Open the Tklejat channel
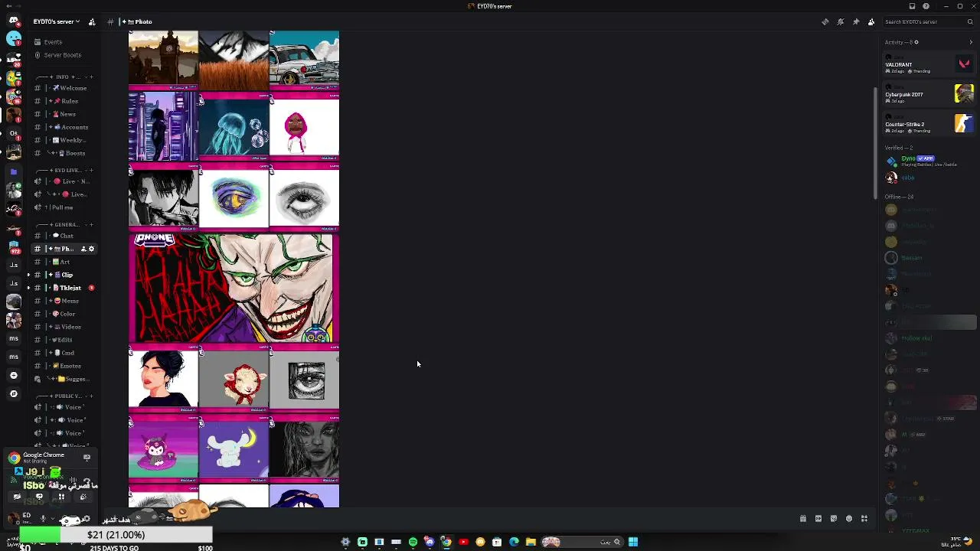The image size is (980, 551). tap(64, 288)
